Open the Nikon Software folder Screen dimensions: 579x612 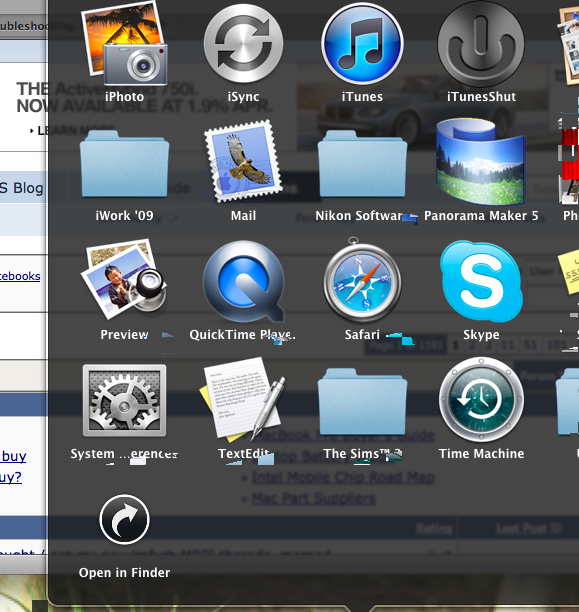coord(362,164)
